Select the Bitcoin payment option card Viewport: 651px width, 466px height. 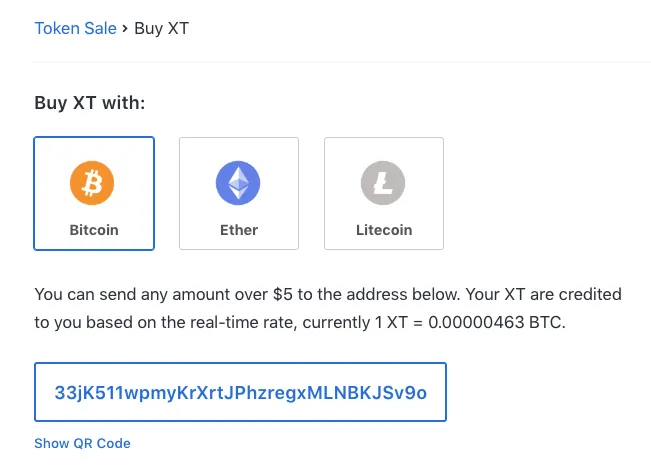point(94,194)
